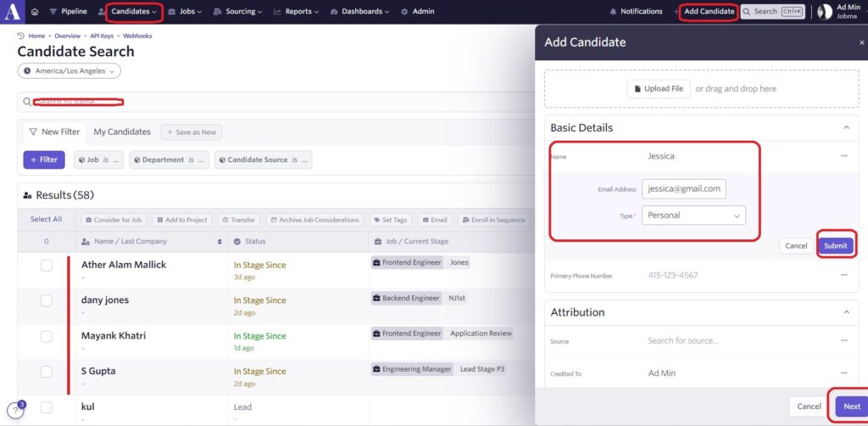Click Transfer action
Screen dimensions: 868x426
coord(238,220)
